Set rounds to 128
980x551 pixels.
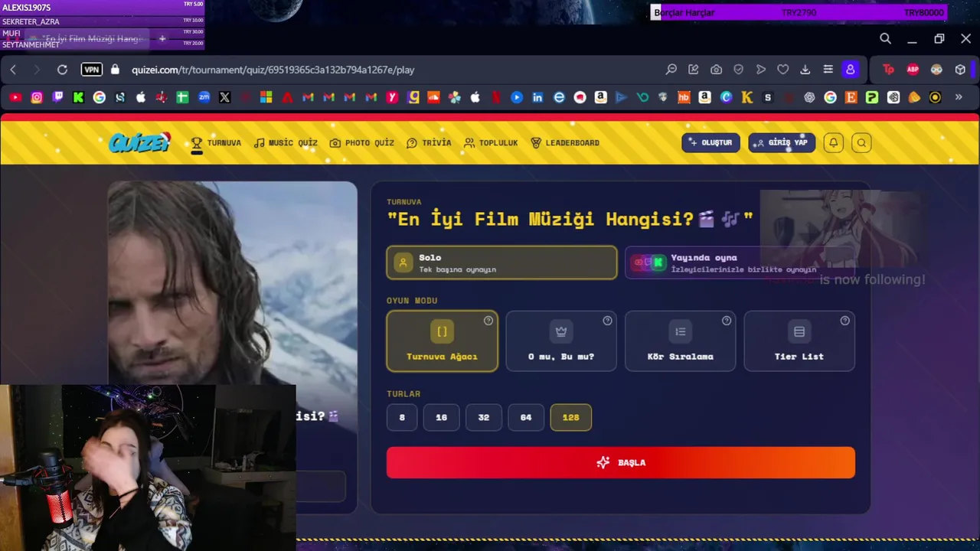[570, 417]
